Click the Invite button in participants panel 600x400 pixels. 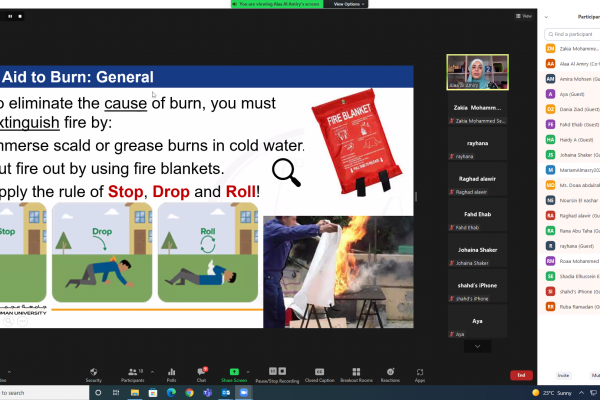point(563,375)
